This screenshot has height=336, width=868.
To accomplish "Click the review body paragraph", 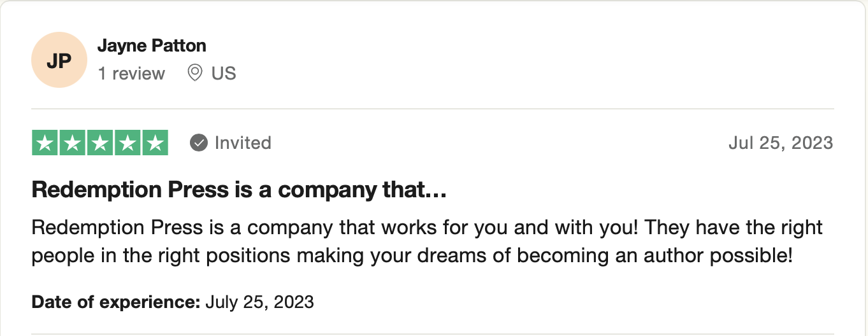I will (427, 242).
